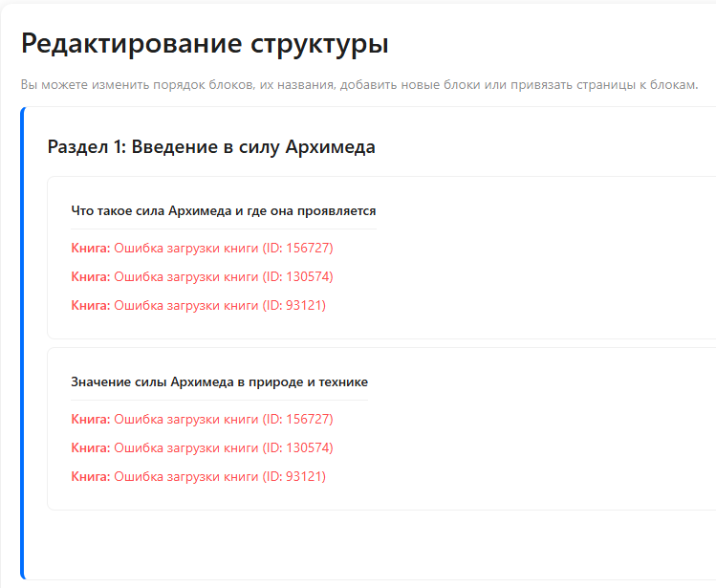Click "Книга:" label beside ID 93121 in second block
This screenshot has height=588, width=716.
[x=91, y=477]
